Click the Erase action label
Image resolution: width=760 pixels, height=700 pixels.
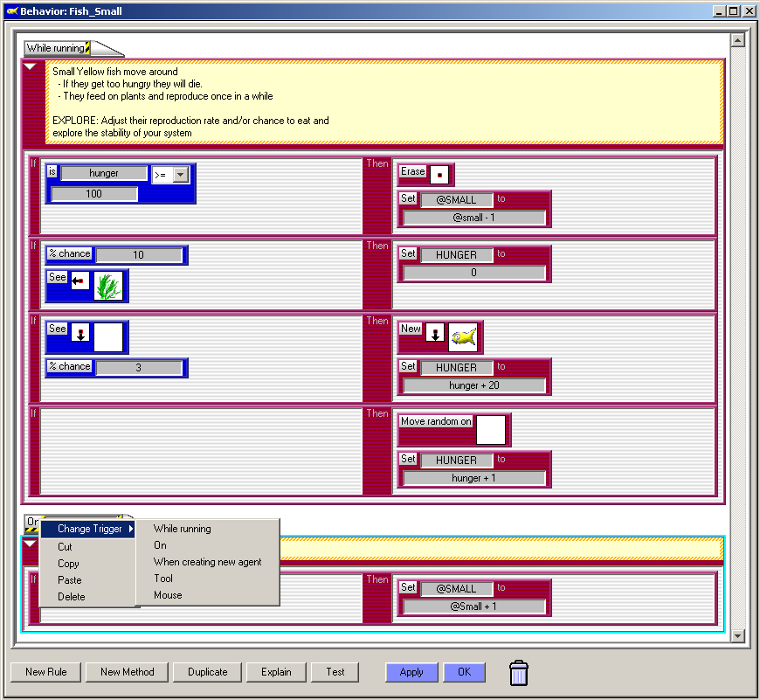(x=412, y=171)
